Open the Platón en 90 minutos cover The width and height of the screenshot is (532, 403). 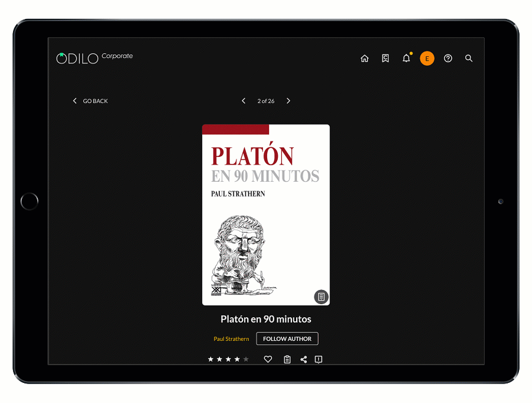click(x=266, y=215)
